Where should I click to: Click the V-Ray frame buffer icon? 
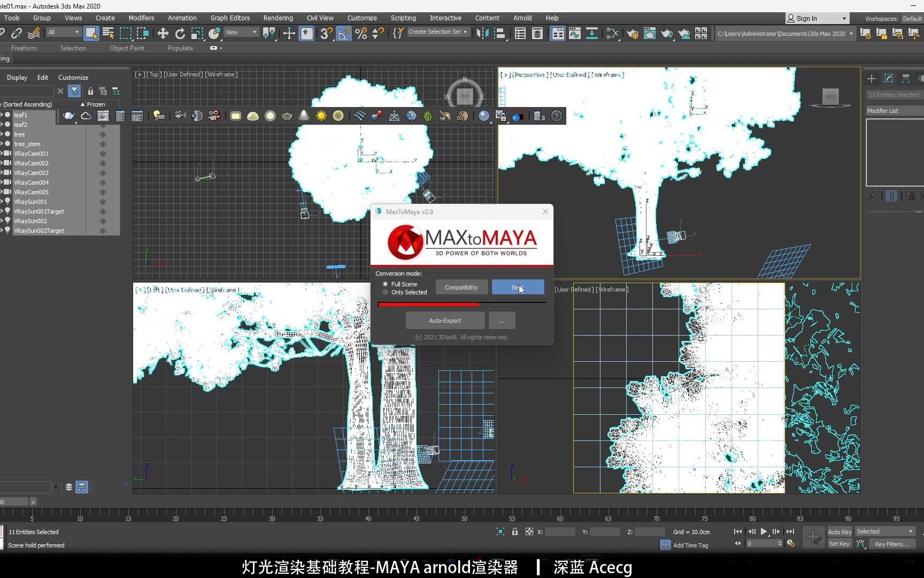coord(103,116)
